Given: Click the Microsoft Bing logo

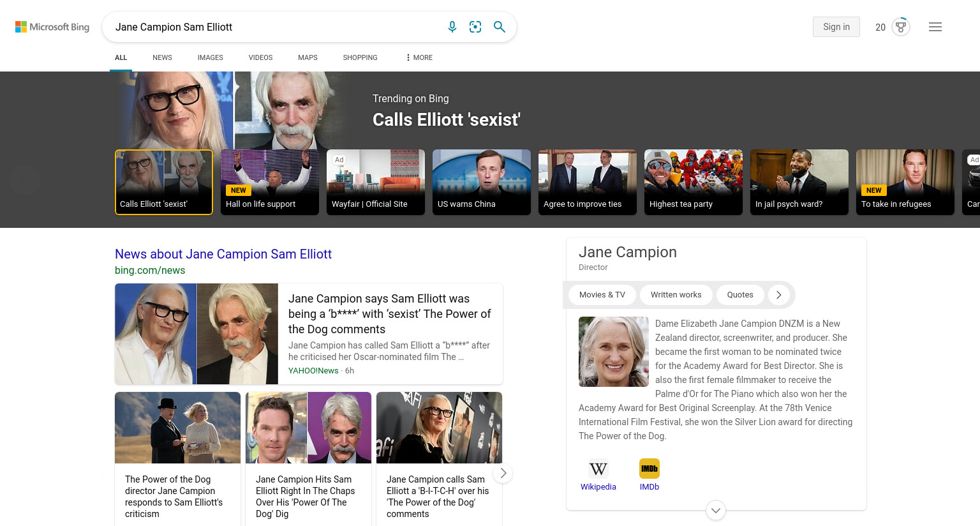Looking at the screenshot, I should [52, 27].
